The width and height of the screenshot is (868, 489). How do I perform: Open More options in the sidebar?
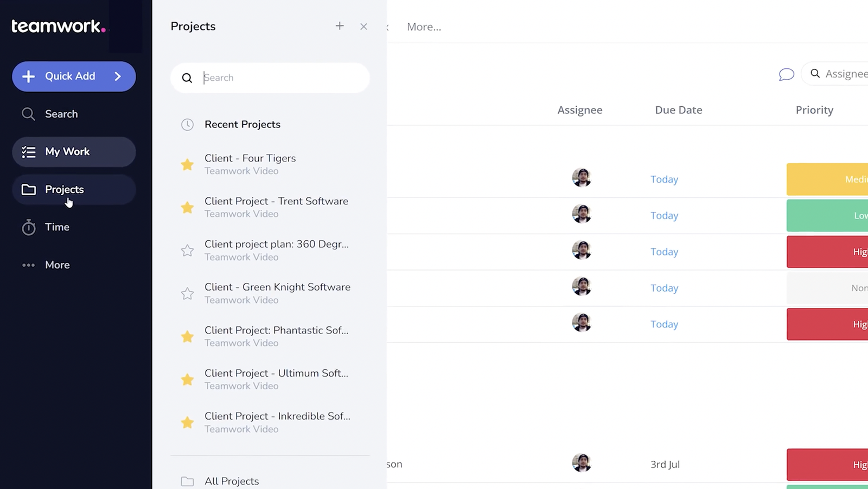[x=74, y=265]
